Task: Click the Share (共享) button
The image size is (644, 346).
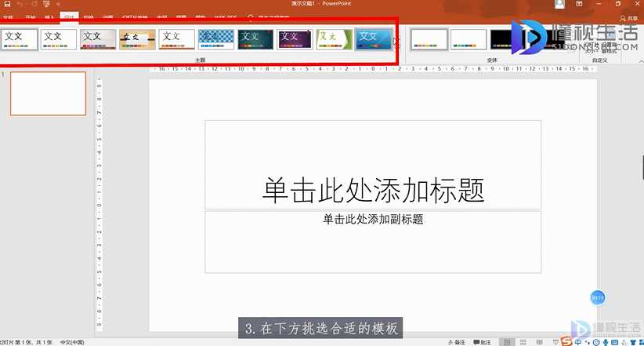Action: 629,18
